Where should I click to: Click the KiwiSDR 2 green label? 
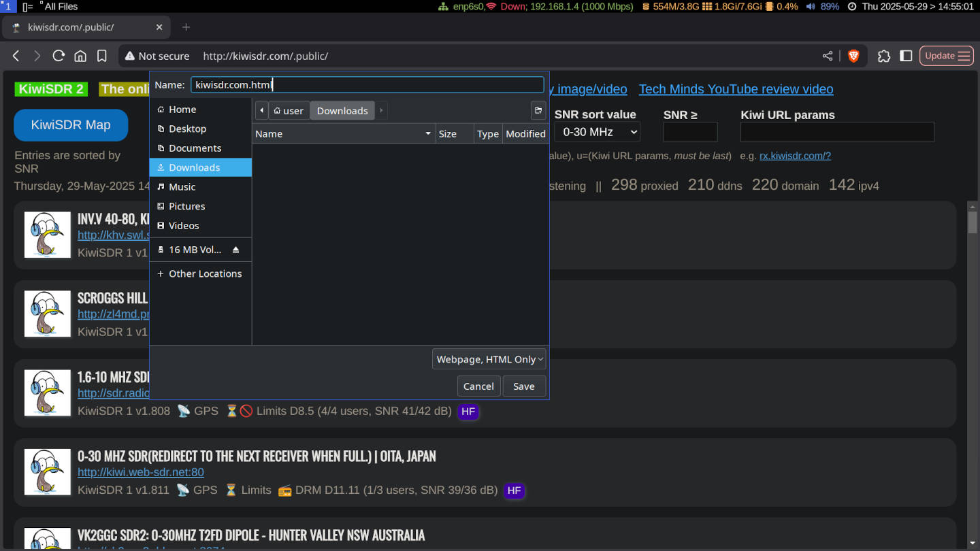pos(51,89)
